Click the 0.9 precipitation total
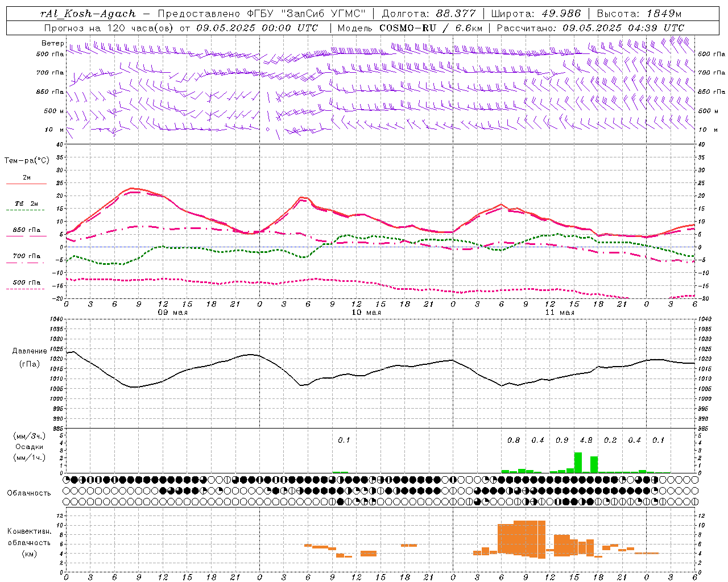This screenshot has width=728, height=582. coord(562,440)
